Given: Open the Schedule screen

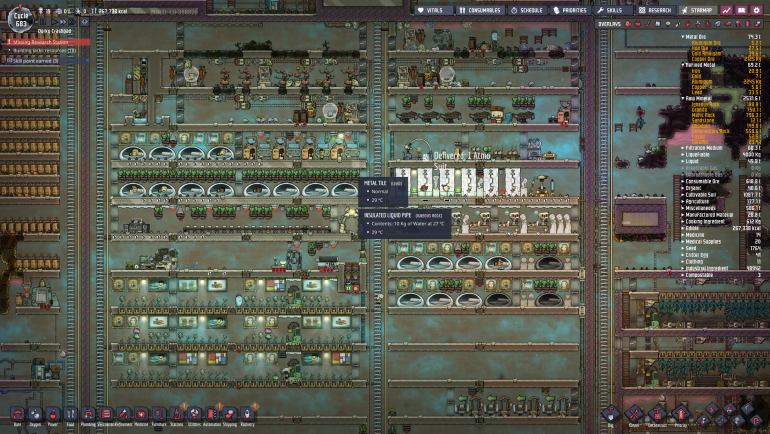Looking at the screenshot, I should [x=526, y=10].
